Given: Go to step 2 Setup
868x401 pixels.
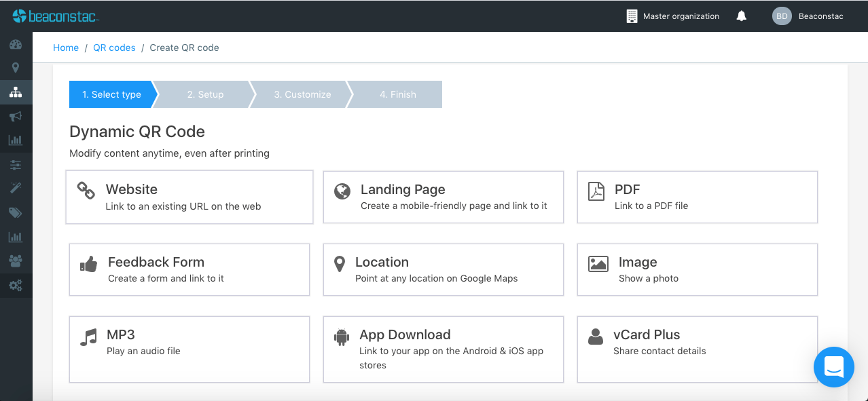Looking at the screenshot, I should pyautogui.click(x=205, y=94).
